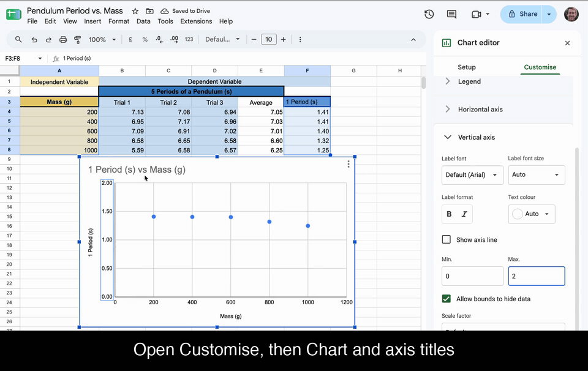Open the Tools menu
Viewport: 588px width, 371px height.
[x=165, y=21]
